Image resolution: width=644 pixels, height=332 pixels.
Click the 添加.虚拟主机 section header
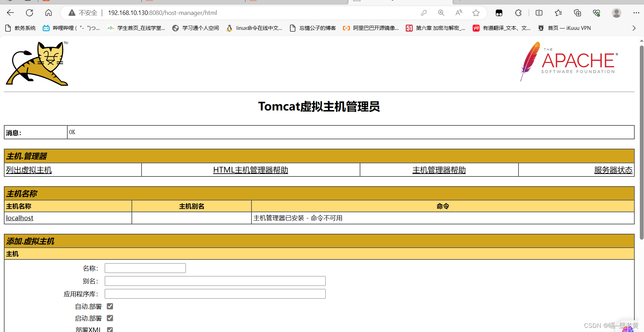tap(319, 241)
